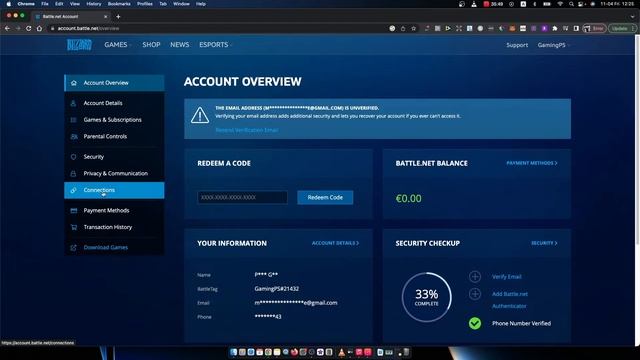Click the plus icon beside Add Battle.net Authenticator
Image resolution: width=640 pixels, height=360 pixels.
coord(475,294)
